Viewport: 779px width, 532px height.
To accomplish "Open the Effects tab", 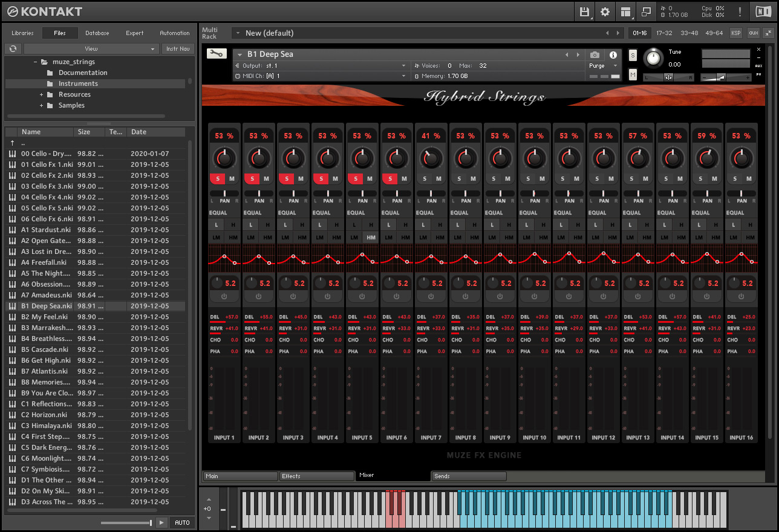I will click(317, 476).
